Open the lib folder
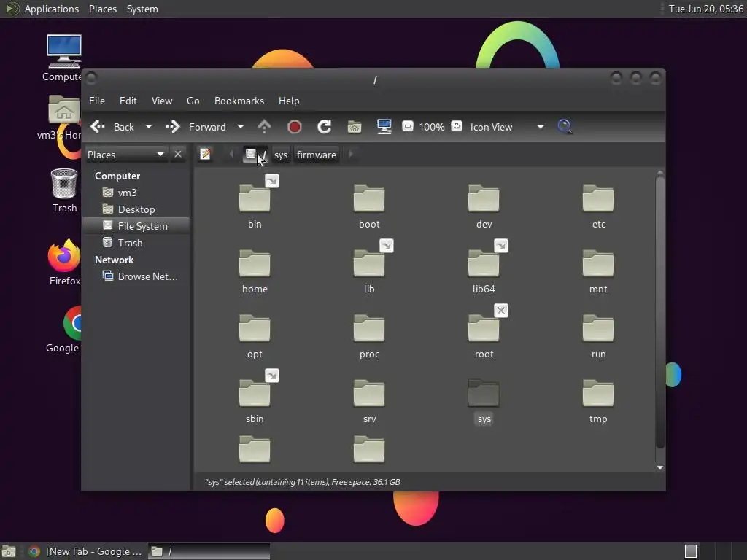 (x=368, y=263)
